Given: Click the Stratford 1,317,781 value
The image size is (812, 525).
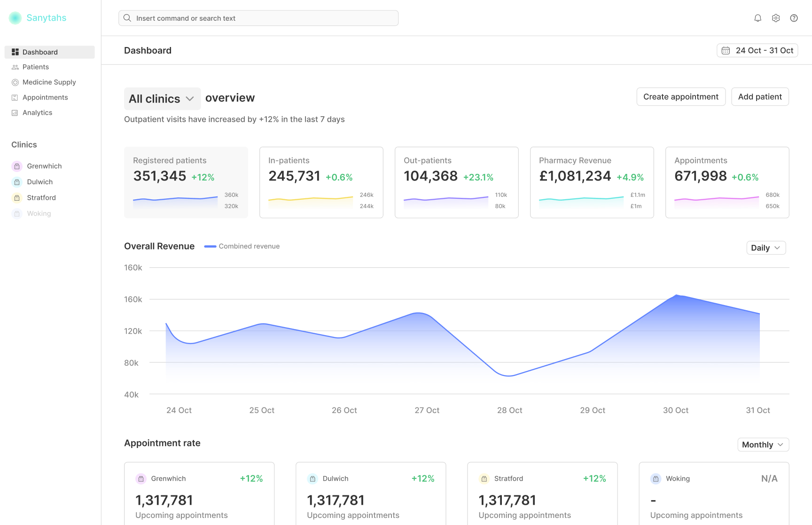Looking at the screenshot, I should click(507, 500).
